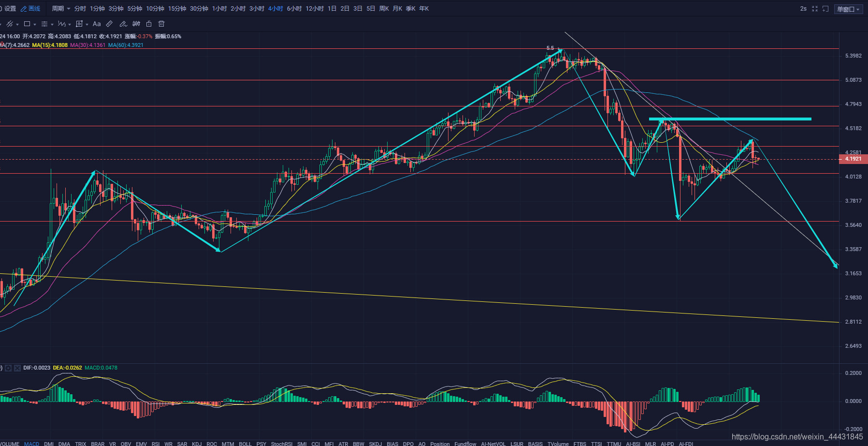
Task: Switch to the VOLUME indicator
Action: click(x=10, y=444)
